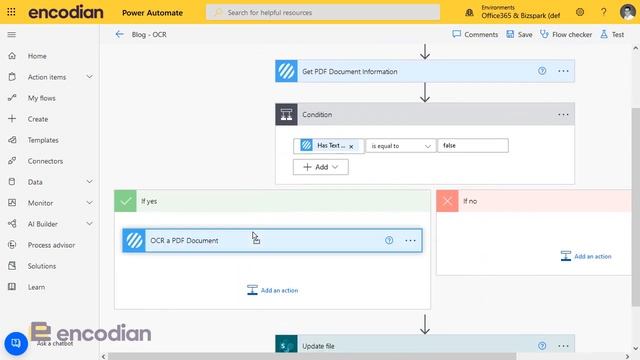The height and width of the screenshot is (360, 640).
Task: Open help for OCR a PDF Document
Action: [x=389, y=240]
